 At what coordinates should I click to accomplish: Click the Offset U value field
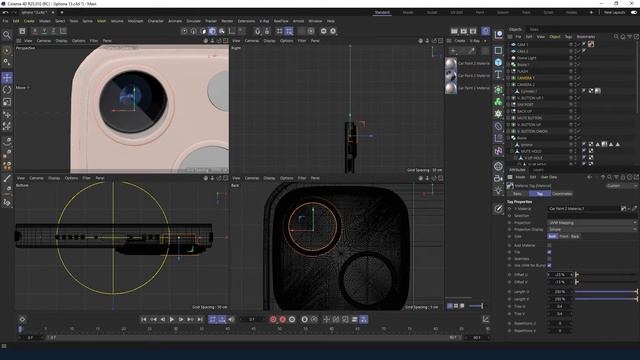pos(560,275)
